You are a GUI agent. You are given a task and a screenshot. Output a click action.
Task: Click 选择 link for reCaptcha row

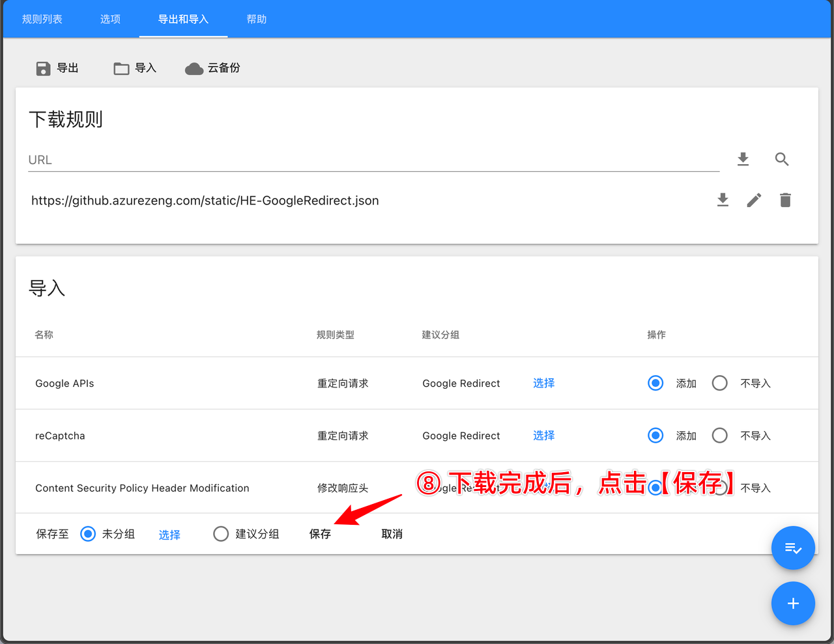click(543, 435)
